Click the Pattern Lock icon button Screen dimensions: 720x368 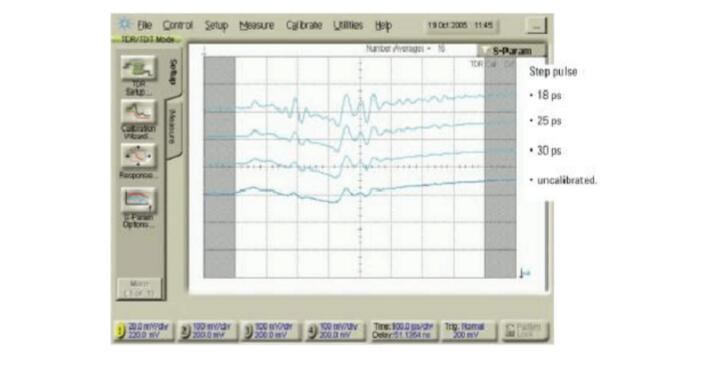[x=524, y=331]
